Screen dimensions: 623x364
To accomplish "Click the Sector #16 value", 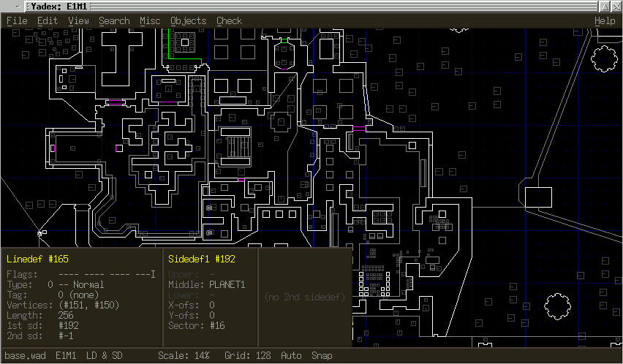I will (217, 326).
